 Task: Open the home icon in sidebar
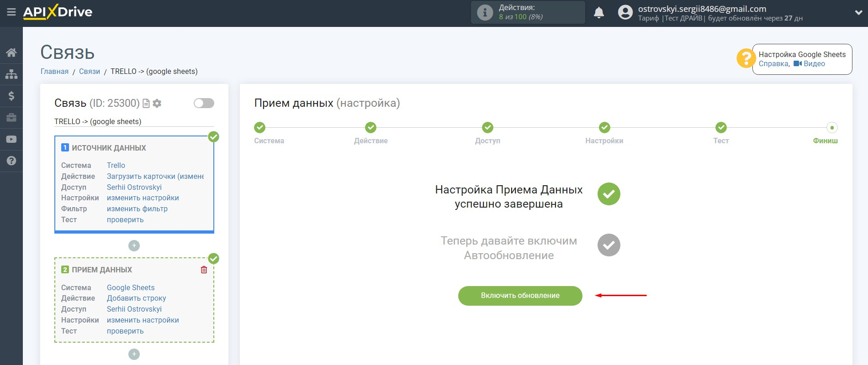(x=11, y=52)
